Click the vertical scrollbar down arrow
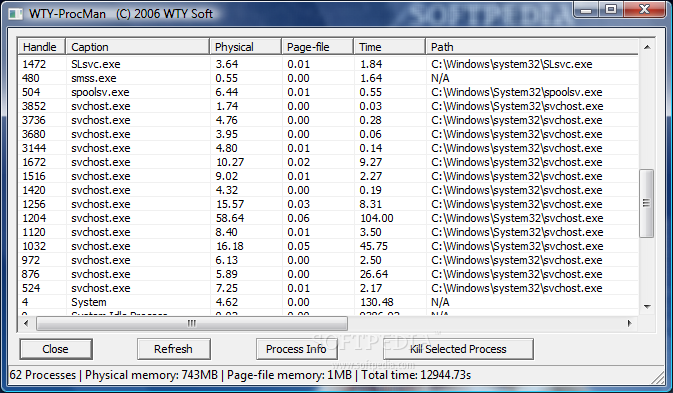This screenshot has width=673, height=393. (647, 307)
